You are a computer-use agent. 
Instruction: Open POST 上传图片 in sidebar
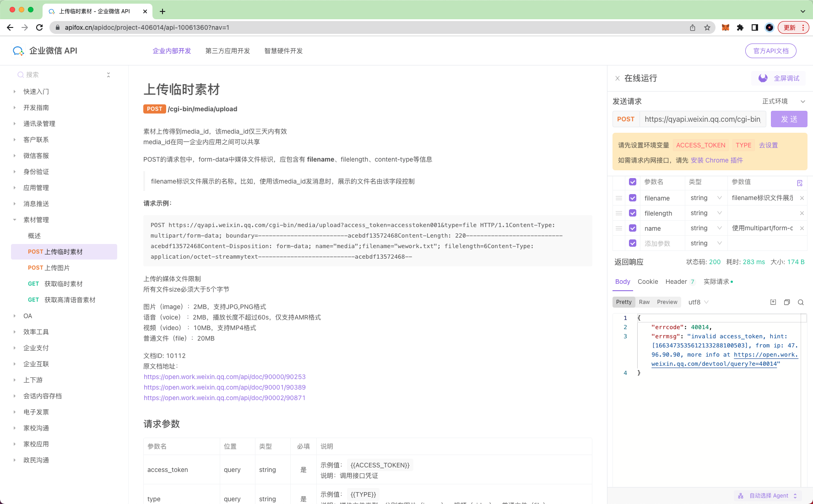coord(64,268)
